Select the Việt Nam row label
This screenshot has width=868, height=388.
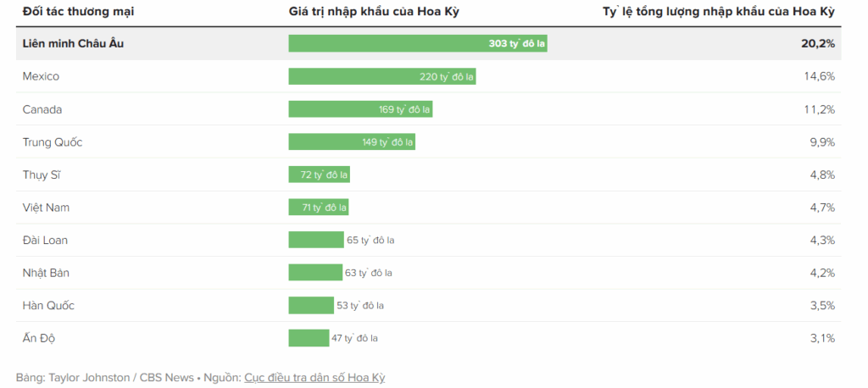(46, 208)
